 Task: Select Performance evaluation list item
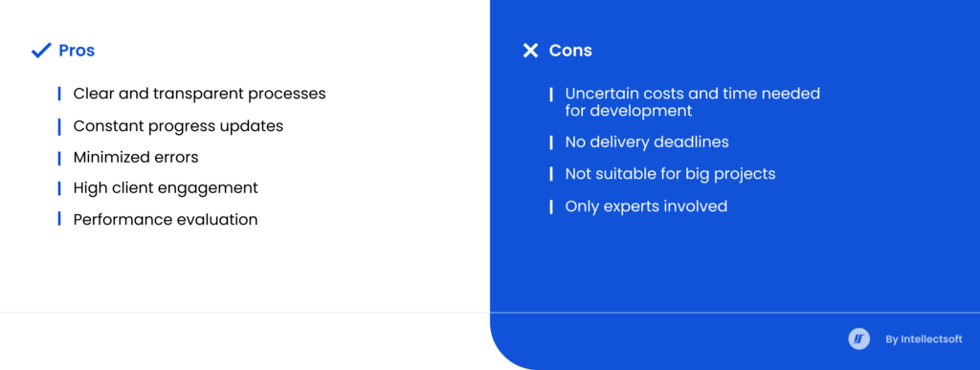coord(165,220)
